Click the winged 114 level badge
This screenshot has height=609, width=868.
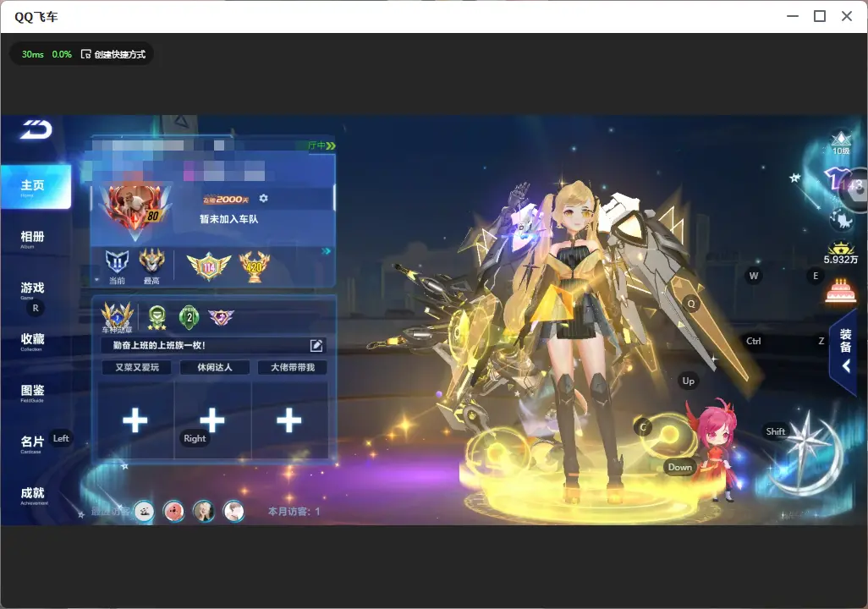click(x=209, y=266)
